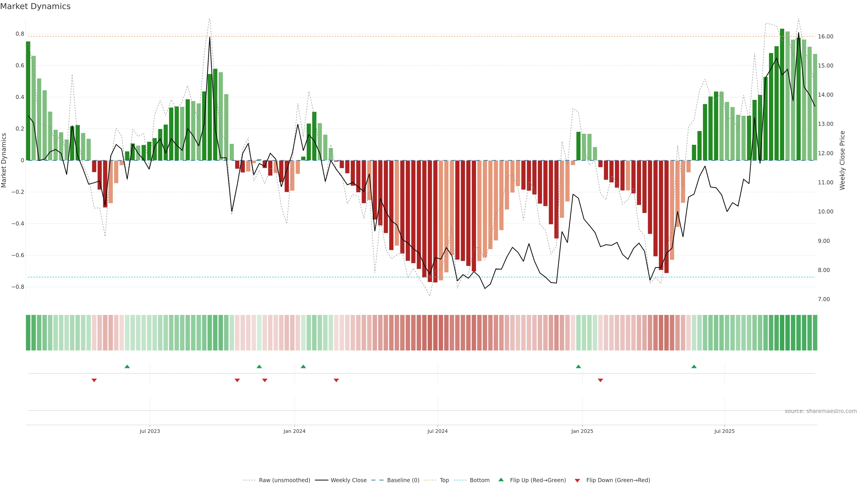Click the green flip-up marker near Jan 2024
This screenshot has width=868, height=488.
[303, 366]
